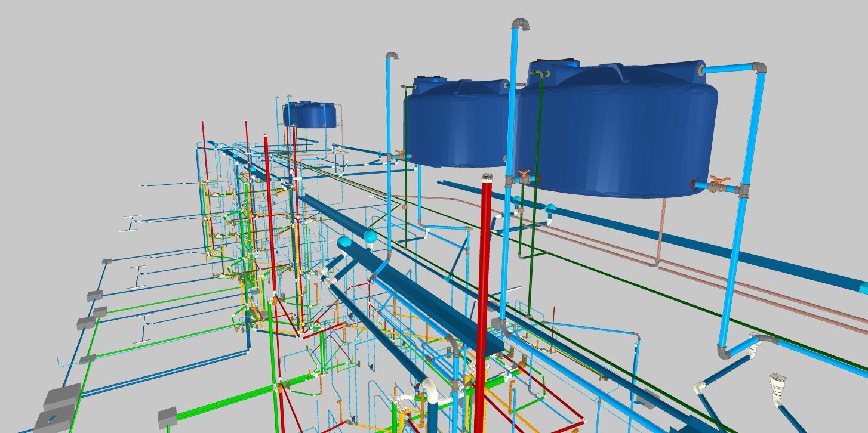Click the gray elbow atop the tallest light-blue riser

pyautogui.click(x=521, y=24)
